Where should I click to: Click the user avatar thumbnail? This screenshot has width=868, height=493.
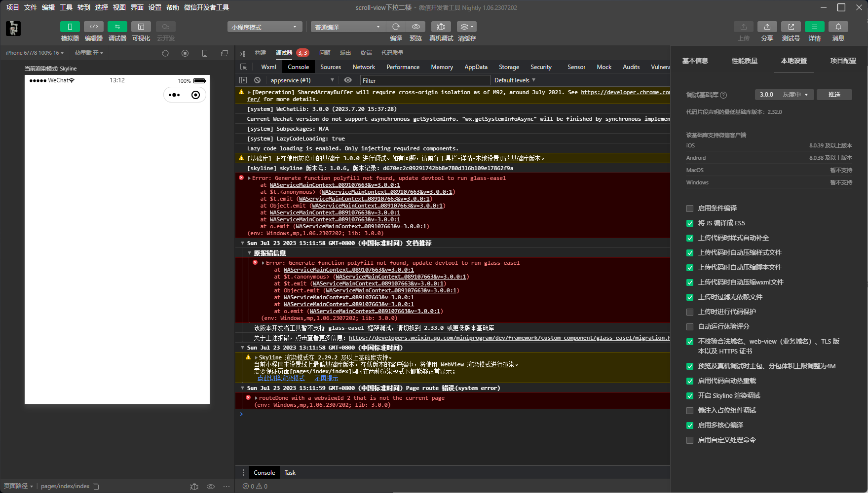coord(13,28)
